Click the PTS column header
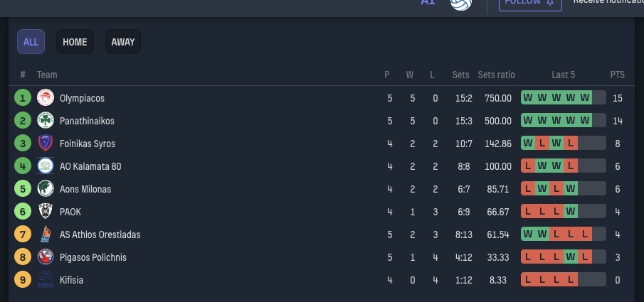The height and width of the screenshot is (302, 644). coord(617,75)
